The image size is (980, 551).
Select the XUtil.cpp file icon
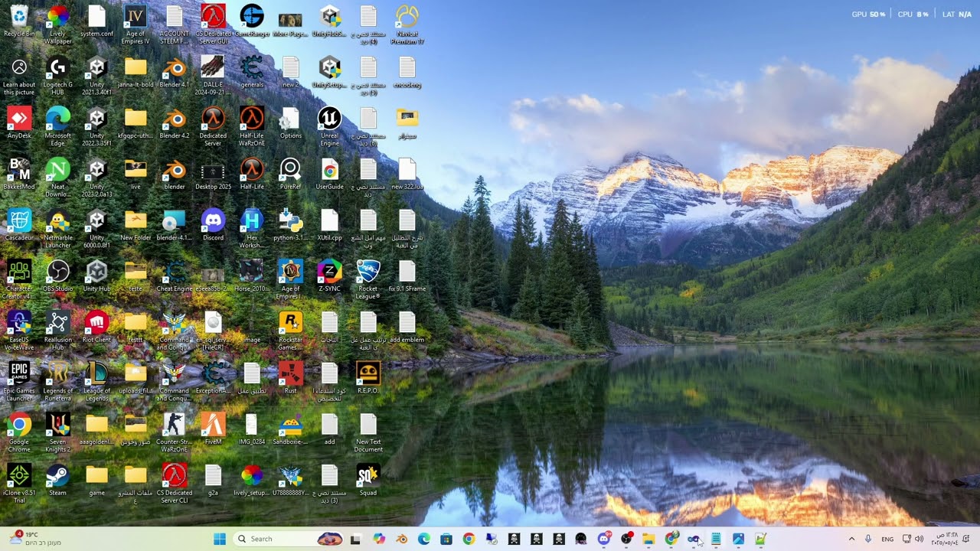(x=329, y=226)
